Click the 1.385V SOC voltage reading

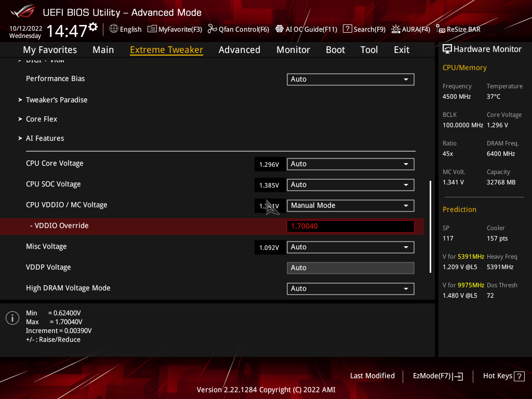tap(270, 185)
